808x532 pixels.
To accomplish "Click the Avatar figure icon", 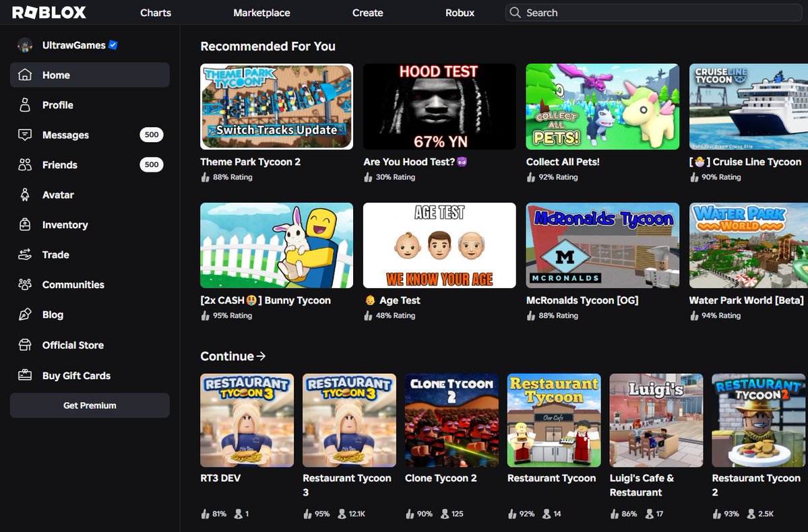I will [x=25, y=194].
